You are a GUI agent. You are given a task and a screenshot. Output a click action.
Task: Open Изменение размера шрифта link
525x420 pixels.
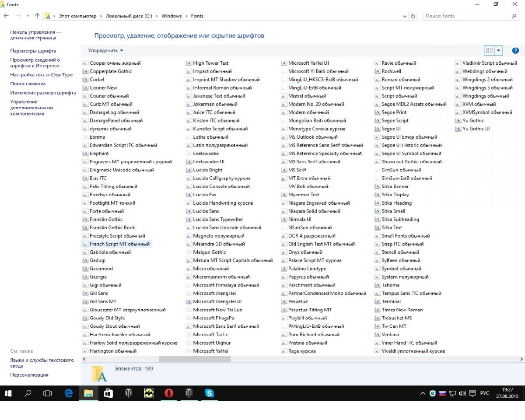click(43, 93)
